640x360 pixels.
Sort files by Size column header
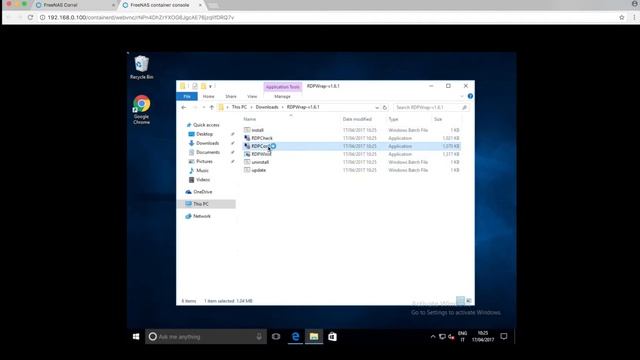(x=438, y=119)
